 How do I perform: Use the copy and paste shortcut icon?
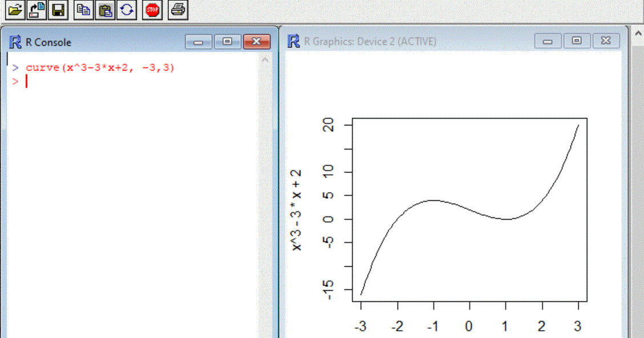coord(126,10)
